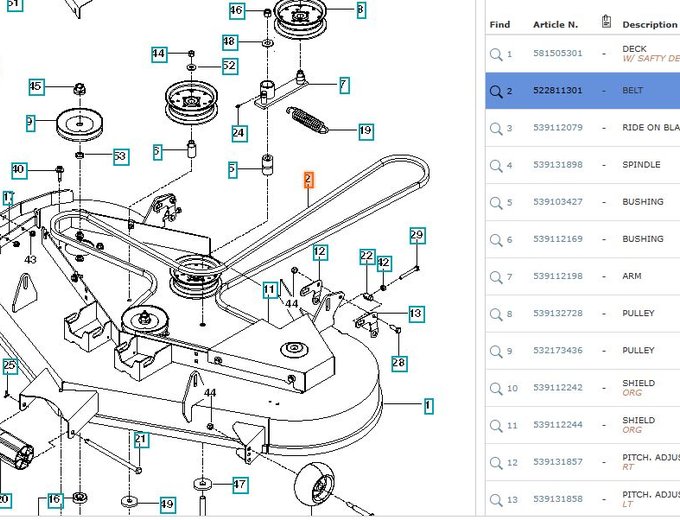The width and height of the screenshot is (680, 520).
Task: Select part label 12 on the diagram
Action: coord(320,252)
